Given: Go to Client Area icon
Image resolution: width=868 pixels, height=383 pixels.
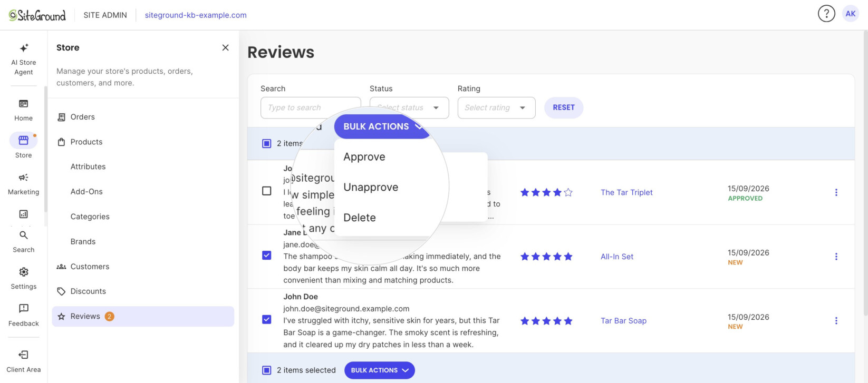Looking at the screenshot, I should click(23, 355).
